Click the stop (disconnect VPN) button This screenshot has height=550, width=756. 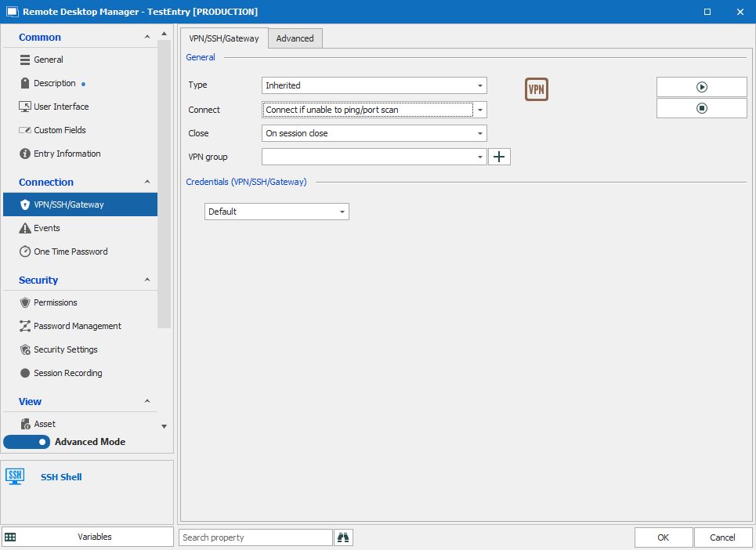click(x=701, y=108)
